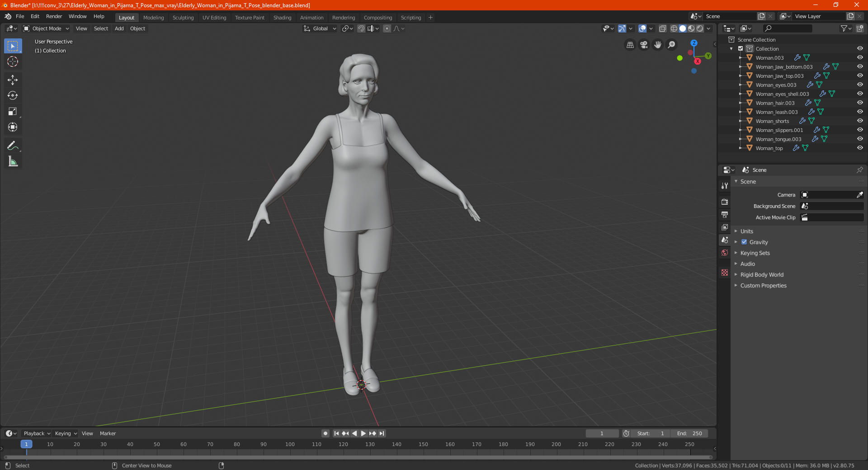Open the Global transform orientation dropdown
Viewport: 868px width, 470px height.
coord(320,28)
